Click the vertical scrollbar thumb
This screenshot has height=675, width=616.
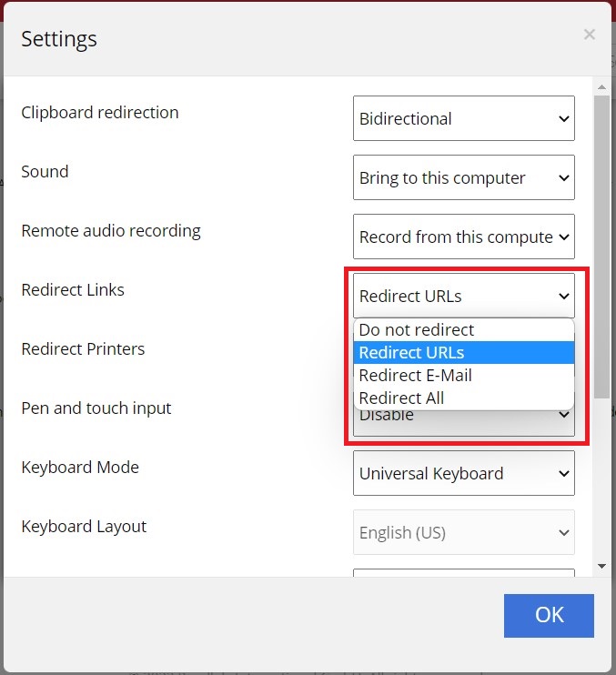click(x=601, y=246)
